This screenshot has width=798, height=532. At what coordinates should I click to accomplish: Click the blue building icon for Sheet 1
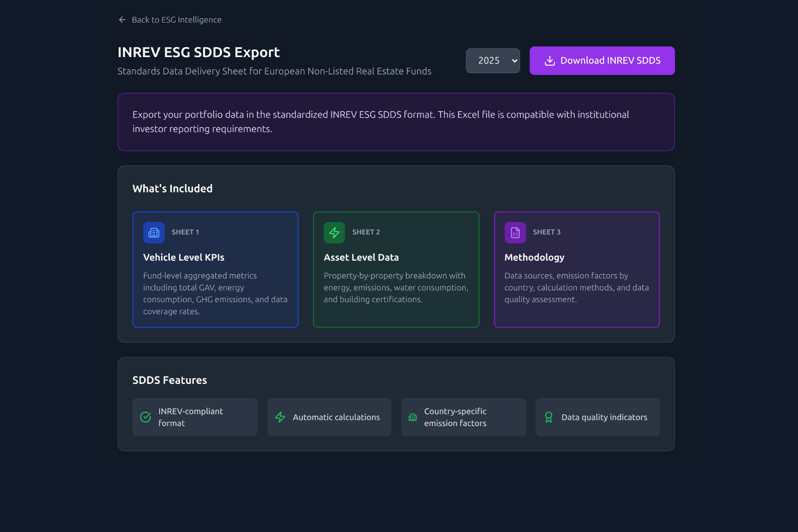pyautogui.click(x=154, y=233)
